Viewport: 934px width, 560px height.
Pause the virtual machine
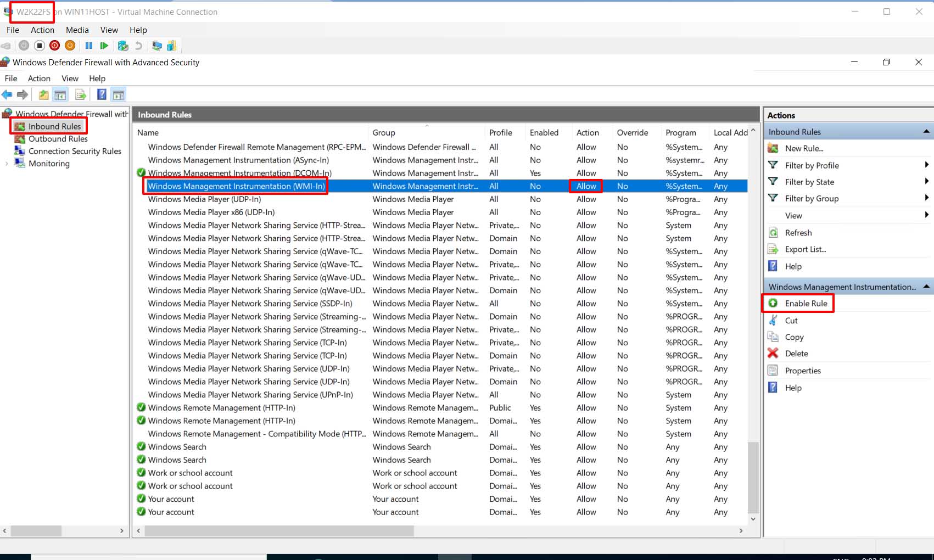click(x=88, y=46)
